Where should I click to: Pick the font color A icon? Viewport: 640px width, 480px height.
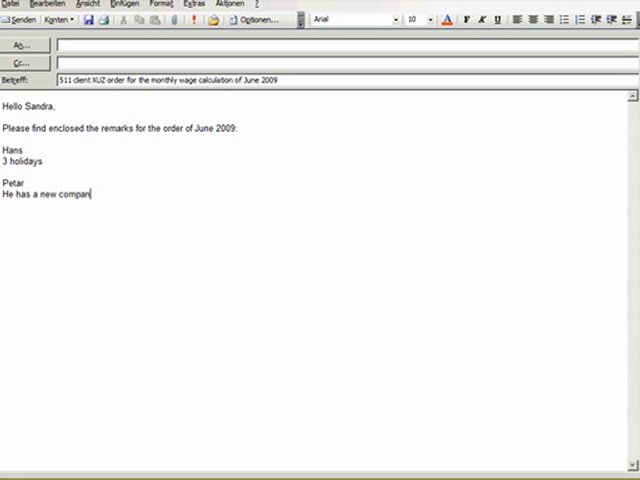[447, 20]
